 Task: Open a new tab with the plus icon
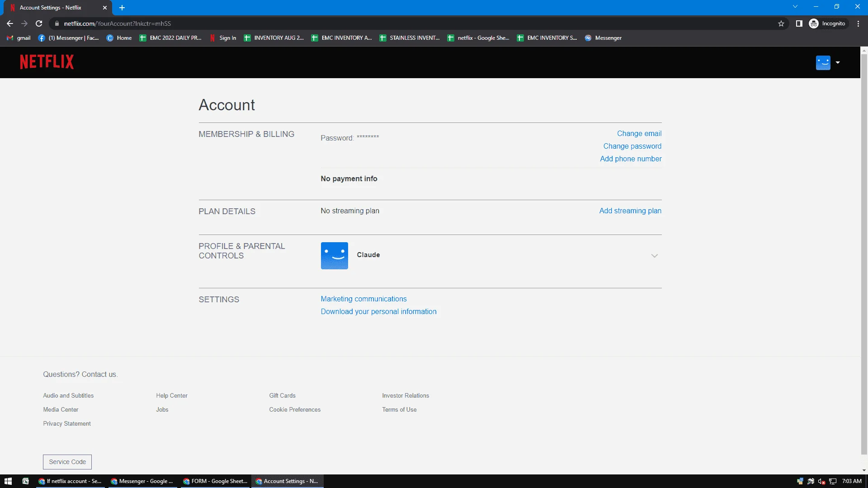[x=122, y=8]
